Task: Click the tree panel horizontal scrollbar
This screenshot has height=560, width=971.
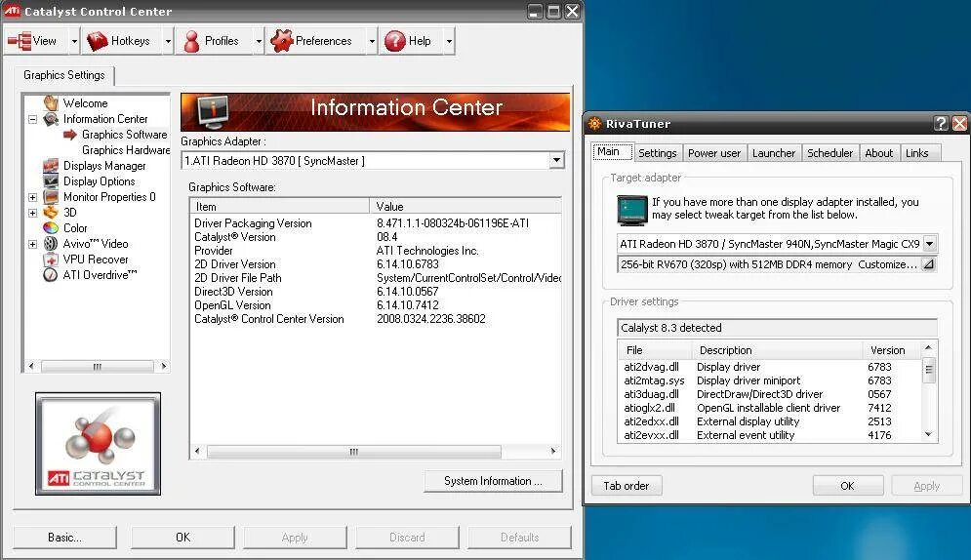Action: (98, 366)
